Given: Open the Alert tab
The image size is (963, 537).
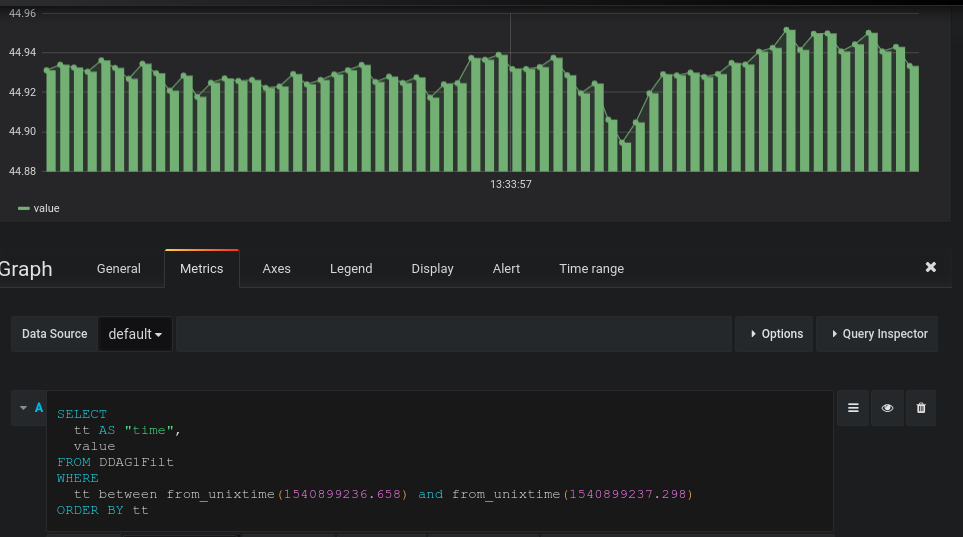Looking at the screenshot, I should click(506, 268).
